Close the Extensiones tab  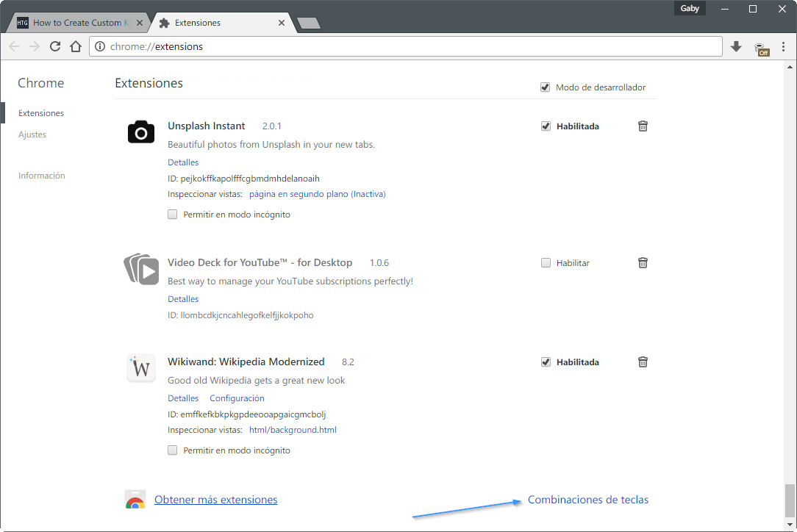coord(281,23)
